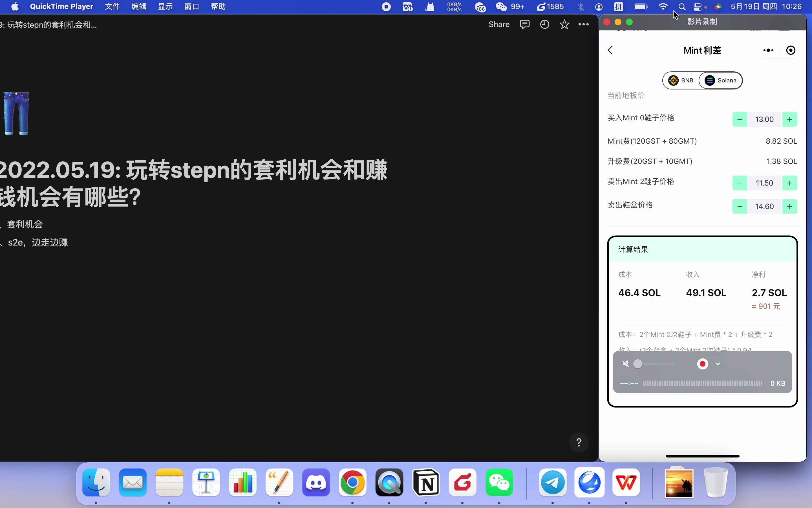Favorite the Notion page with star
Image resolution: width=812 pixels, height=508 pixels.
tap(564, 25)
